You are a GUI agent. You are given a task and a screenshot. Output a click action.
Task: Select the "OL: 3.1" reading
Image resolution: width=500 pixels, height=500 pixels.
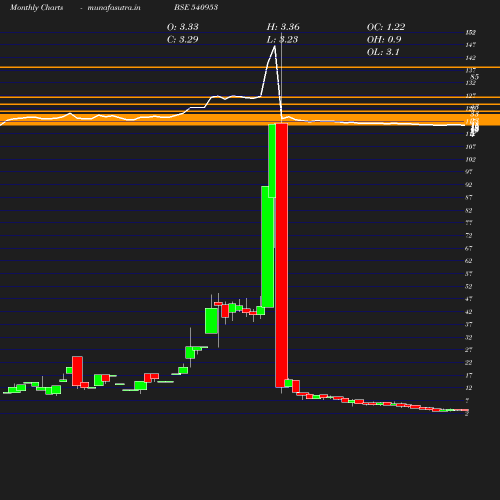click(383, 52)
